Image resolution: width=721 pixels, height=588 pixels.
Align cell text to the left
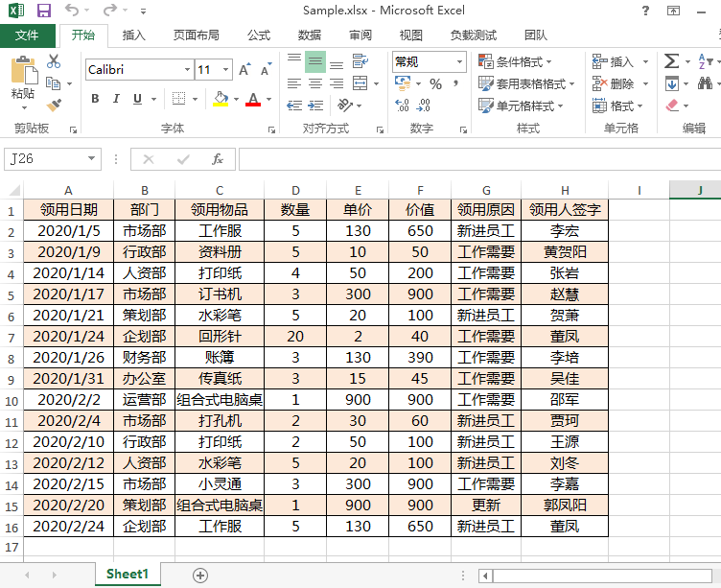pos(294,83)
